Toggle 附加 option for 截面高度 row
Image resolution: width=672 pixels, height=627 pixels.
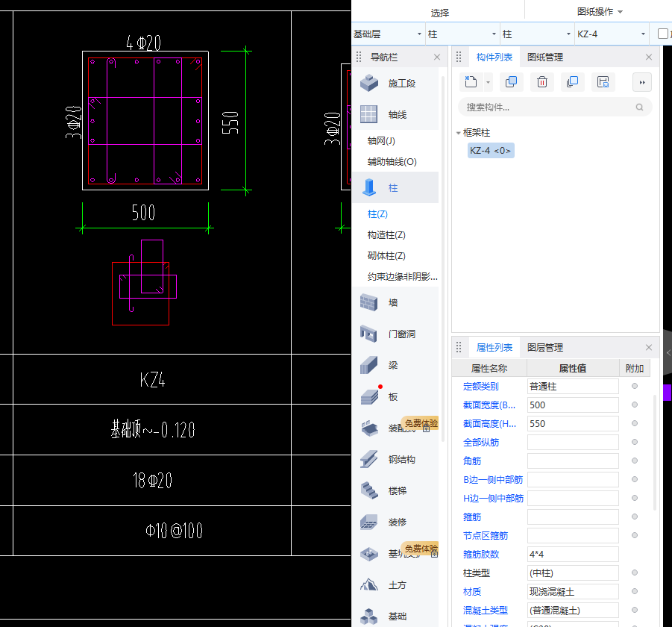(634, 423)
